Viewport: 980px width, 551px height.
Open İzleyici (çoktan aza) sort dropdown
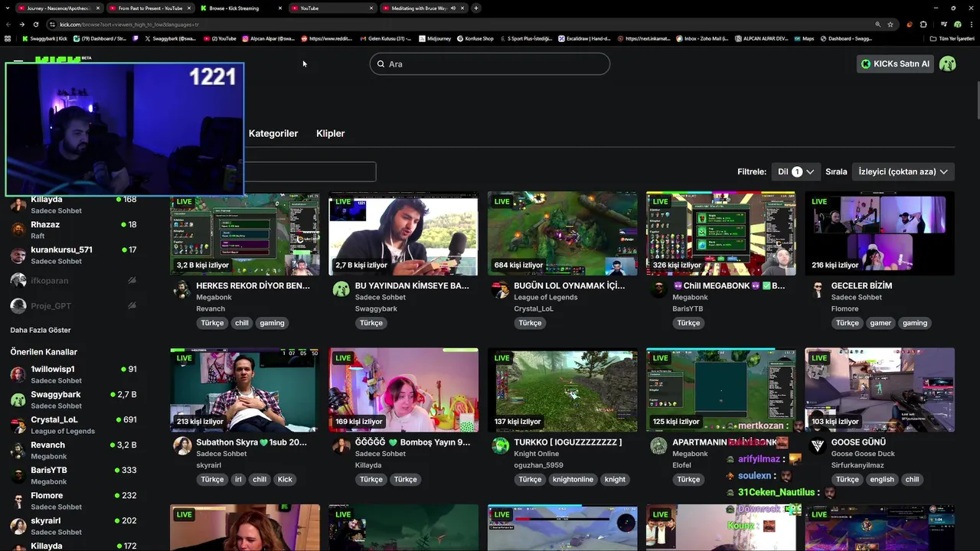pos(903,171)
